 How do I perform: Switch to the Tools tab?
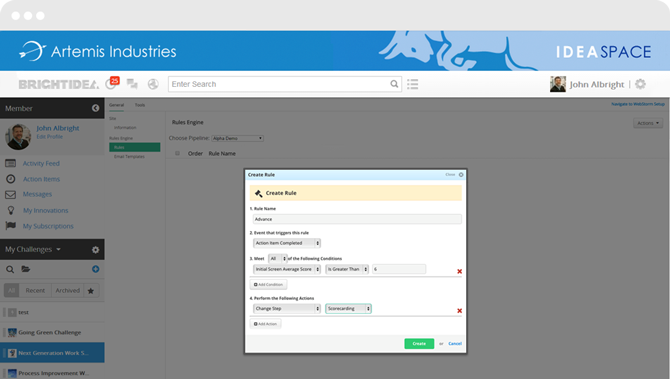tap(140, 105)
